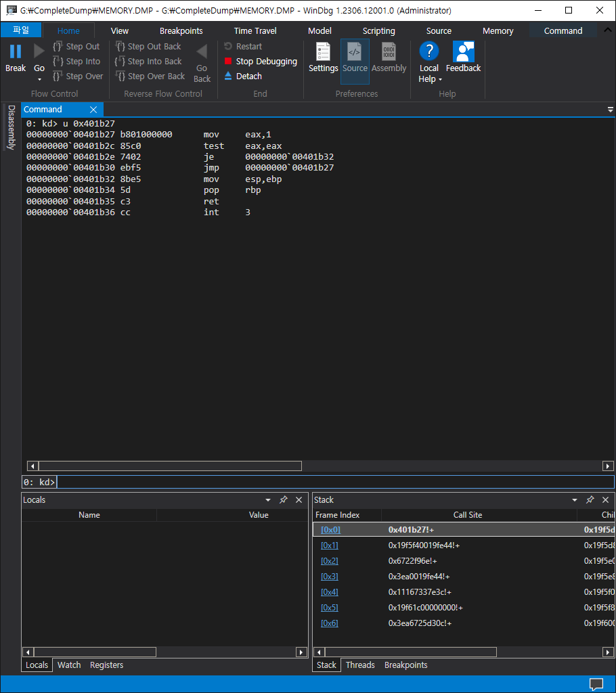Click the Go play icon

[x=39, y=51]
